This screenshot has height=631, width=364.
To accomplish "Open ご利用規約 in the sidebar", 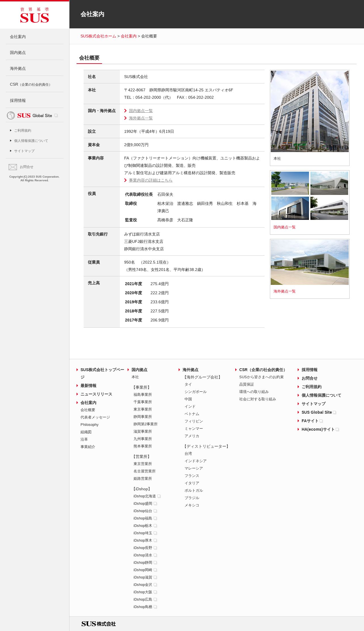I will (23, 131).
